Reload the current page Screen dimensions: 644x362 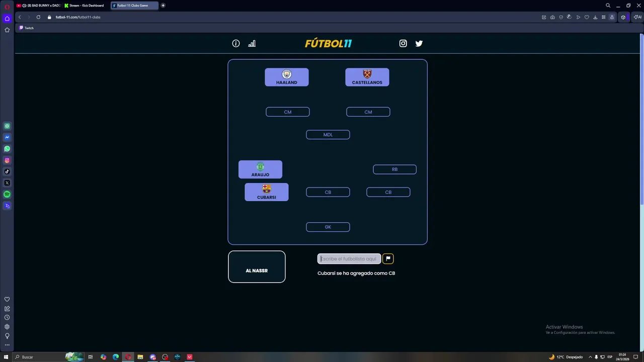(38, 17)
